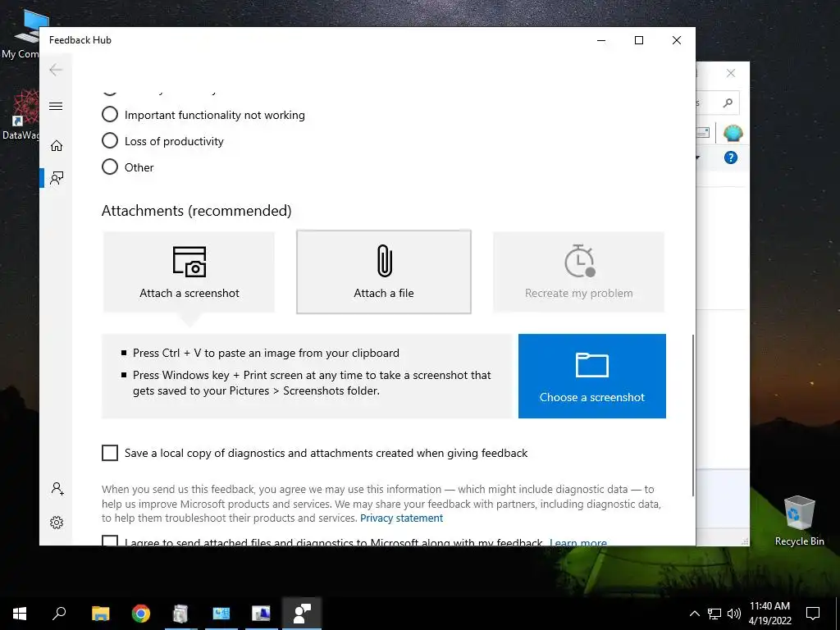The height and width of the screenshot is (630, 840).
Task: Select the DataWag desktop shortcut
Action: (21, 115)
